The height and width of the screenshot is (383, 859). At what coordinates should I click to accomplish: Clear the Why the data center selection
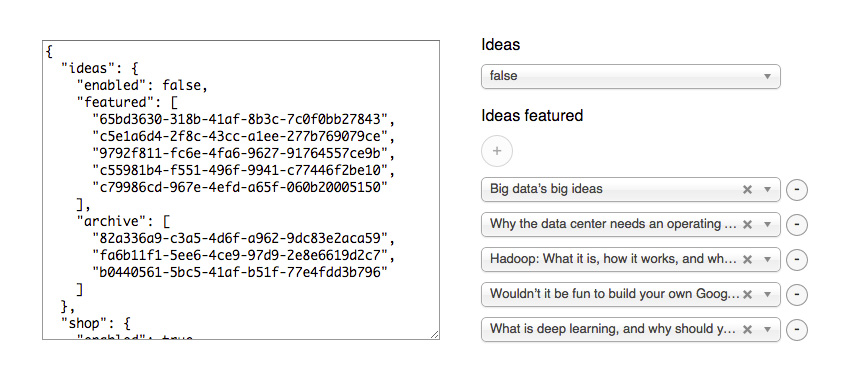tap(747, 225)
